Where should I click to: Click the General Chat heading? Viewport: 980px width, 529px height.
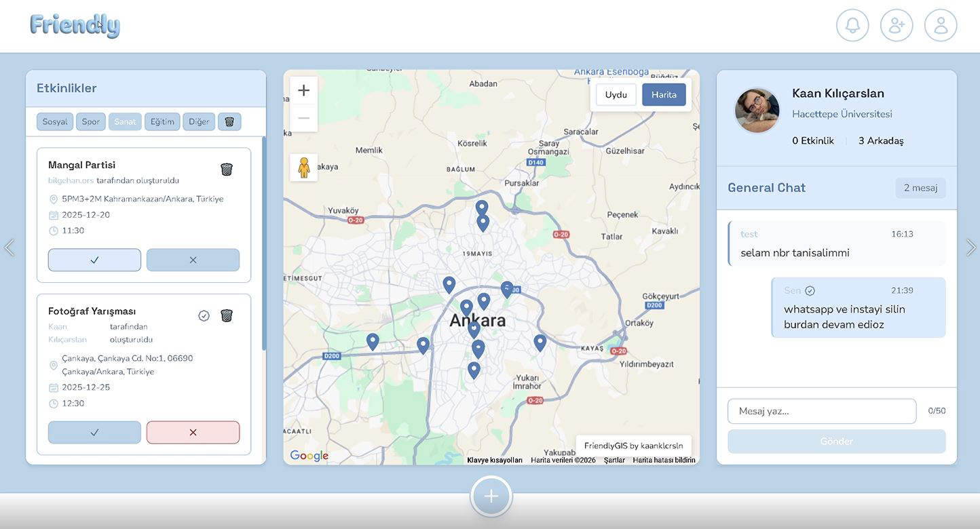(767, 188)
